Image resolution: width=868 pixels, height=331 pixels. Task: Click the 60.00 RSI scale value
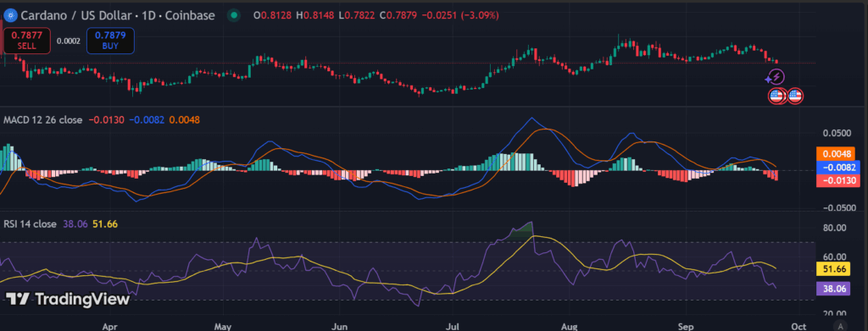click(835, 257)
